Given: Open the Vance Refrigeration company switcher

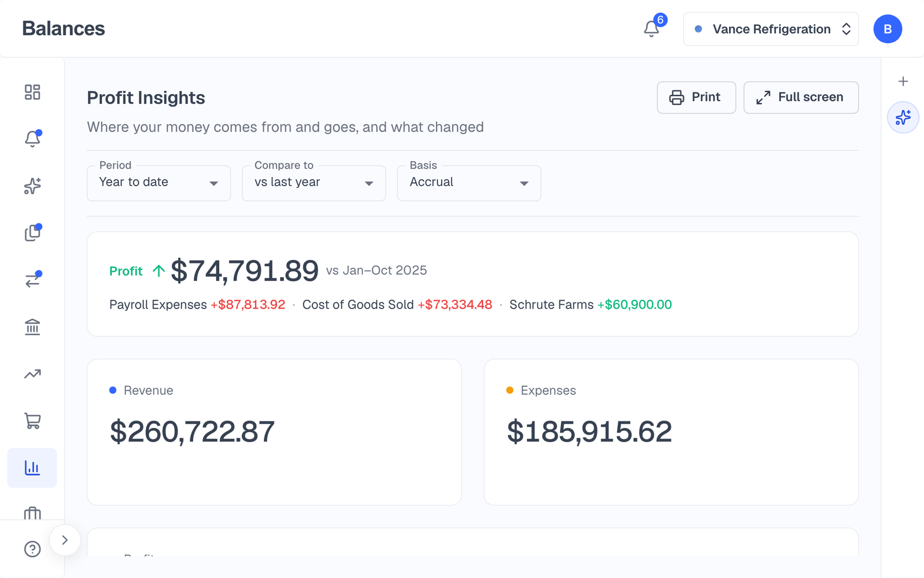Looking at the screenshot, I should pos(771,29).
